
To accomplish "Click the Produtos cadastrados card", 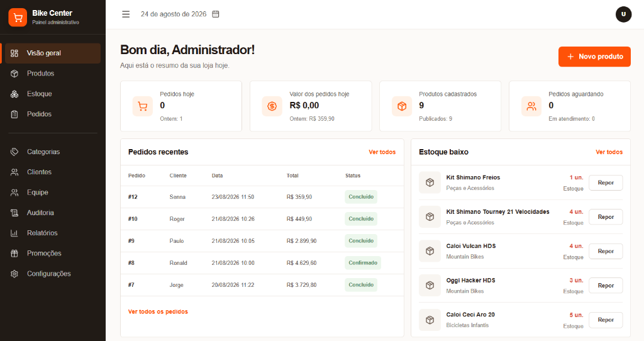I will (440, 106).
